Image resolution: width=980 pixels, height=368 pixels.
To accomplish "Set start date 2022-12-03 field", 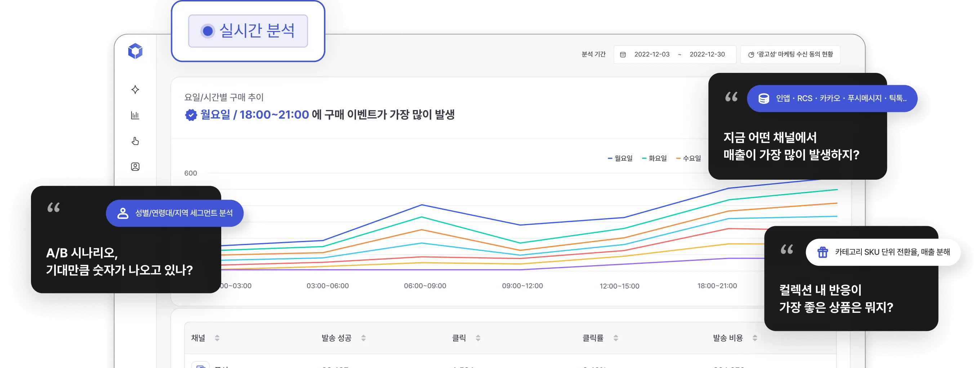I will (652, 54).
